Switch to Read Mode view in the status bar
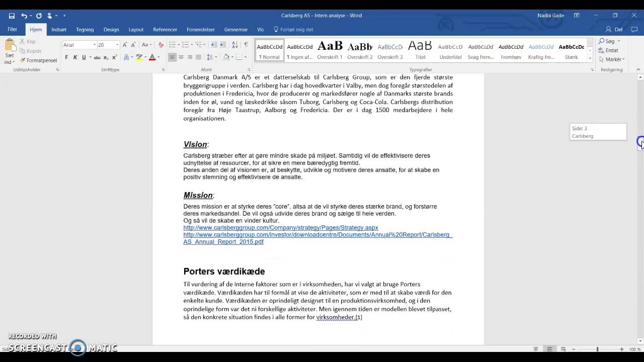The image size is (644, 362). 536,349
